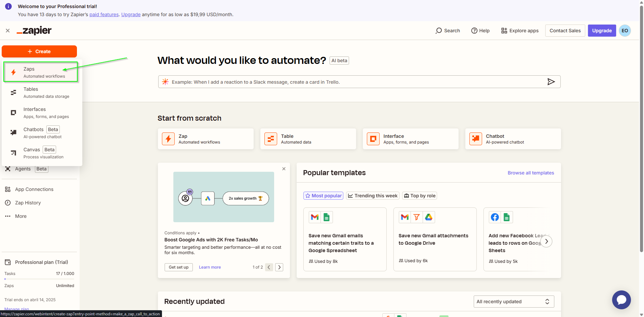Image resolution: width=644 pixels, height=317 pixels.
Task: Open Search in the top bar
Action: [447, 31]
